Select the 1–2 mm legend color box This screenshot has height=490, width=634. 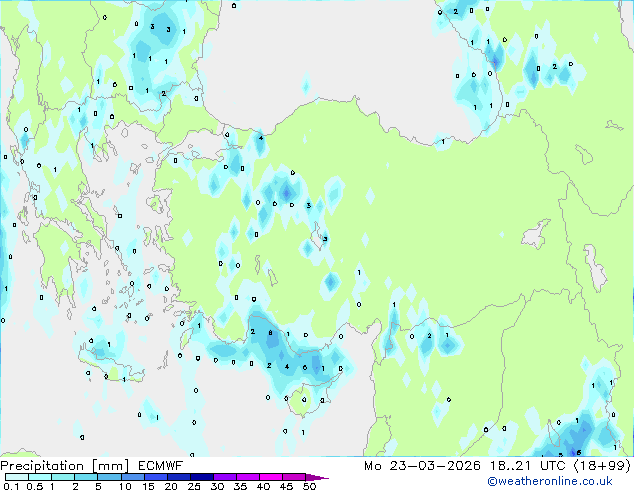coord(63,477)
